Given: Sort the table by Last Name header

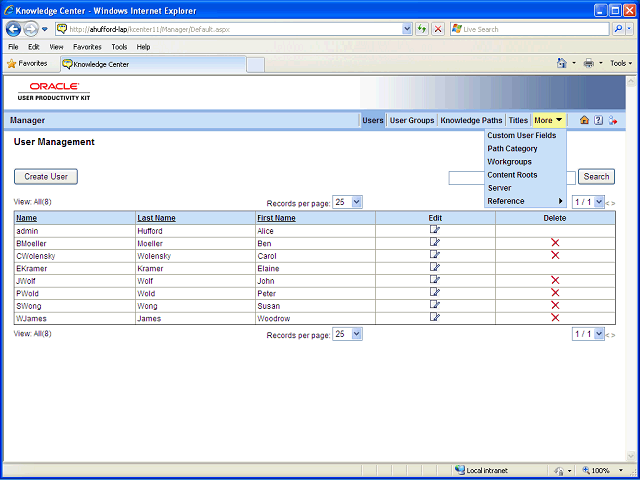Looking at the screenshot, I should coord(156,218).
